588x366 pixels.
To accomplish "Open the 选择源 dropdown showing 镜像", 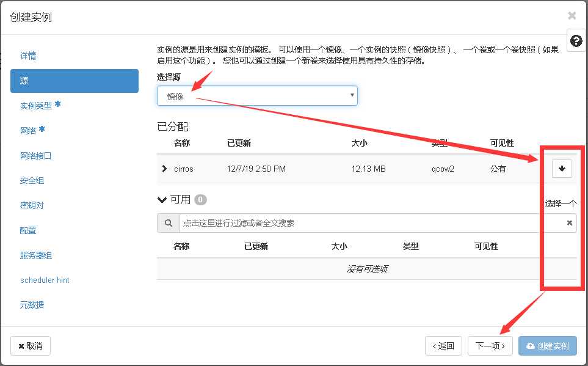I will coord(256,95).
